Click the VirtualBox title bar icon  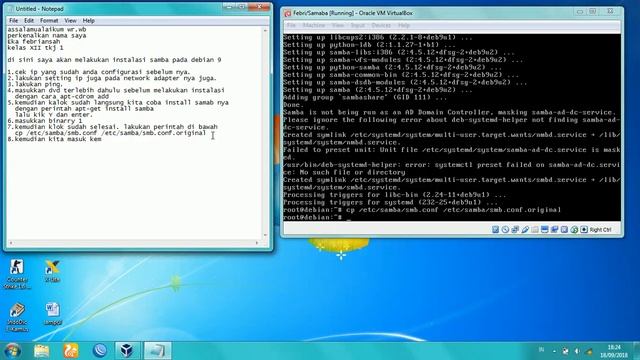(288, 13)
